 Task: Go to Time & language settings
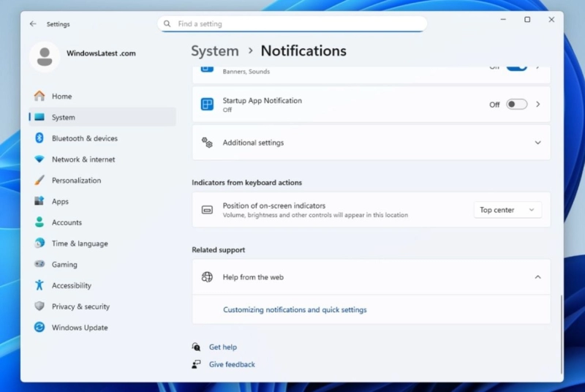point(79,244)
